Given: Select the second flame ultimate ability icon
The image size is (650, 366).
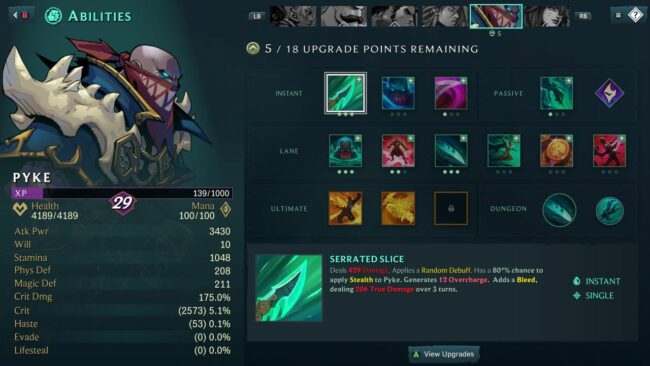Looking at the screenshot, I should [398, 208].
